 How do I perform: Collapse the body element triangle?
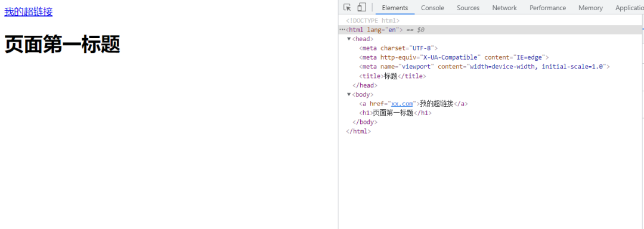click(349, 94)
